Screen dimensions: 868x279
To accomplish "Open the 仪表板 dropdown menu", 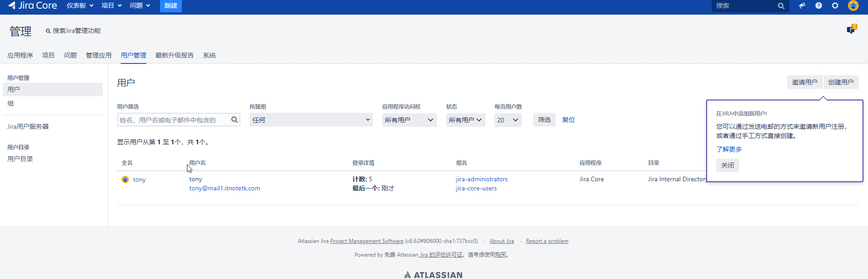I will pos(80,5).
